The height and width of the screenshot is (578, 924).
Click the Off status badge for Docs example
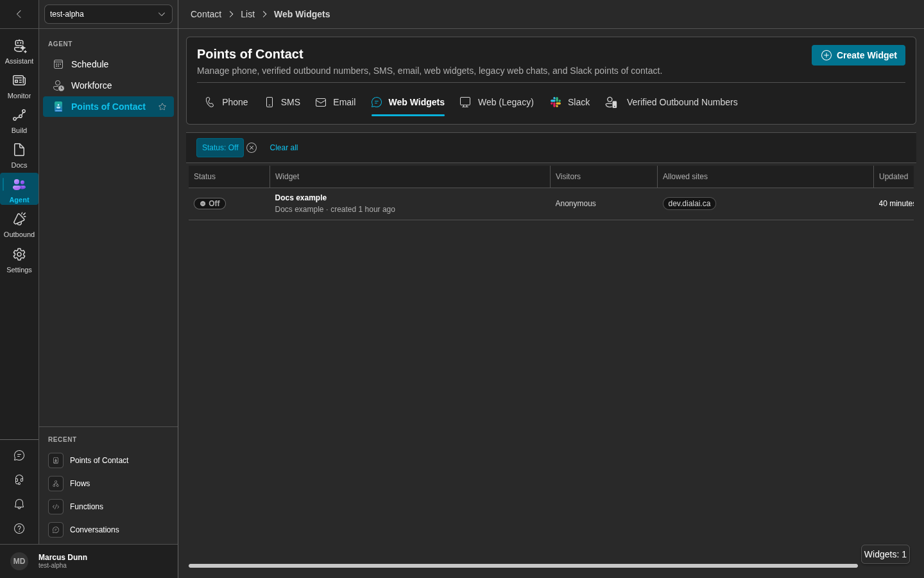tap(210, 204)
